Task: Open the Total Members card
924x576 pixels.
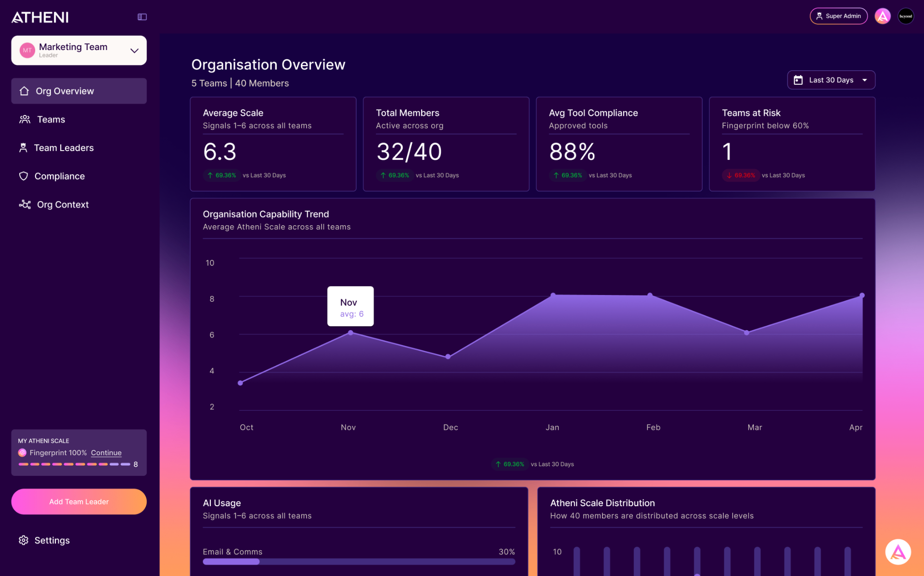Action: pos(446,144)
